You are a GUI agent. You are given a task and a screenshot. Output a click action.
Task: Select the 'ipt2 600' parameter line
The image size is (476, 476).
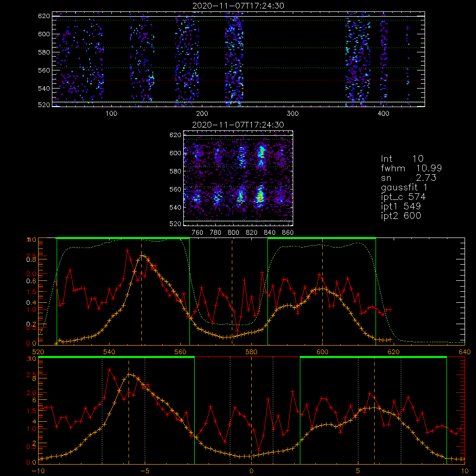click(401, 216)
